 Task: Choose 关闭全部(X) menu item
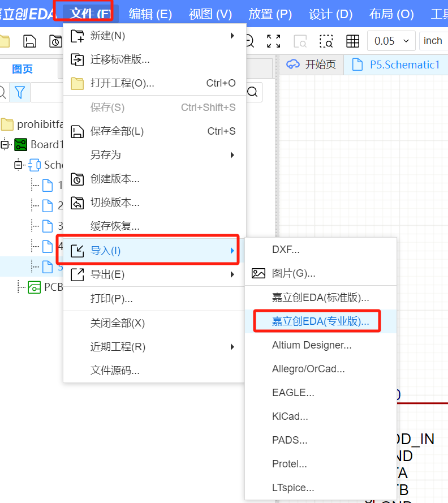tap(154, 323)
